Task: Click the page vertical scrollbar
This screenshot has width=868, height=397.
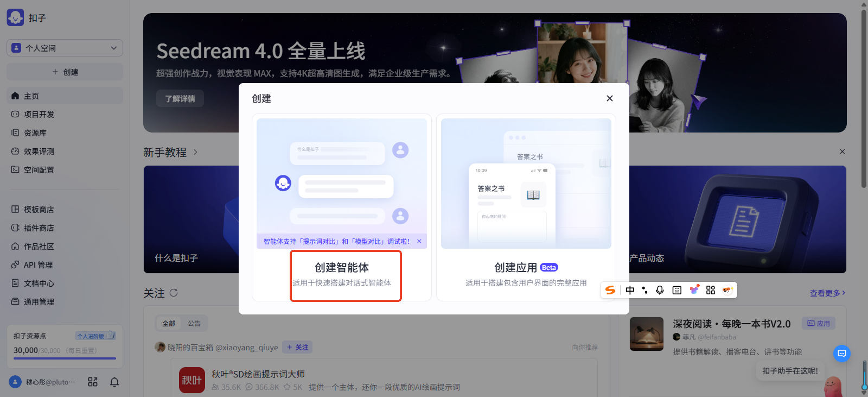Action: (864, 98)
